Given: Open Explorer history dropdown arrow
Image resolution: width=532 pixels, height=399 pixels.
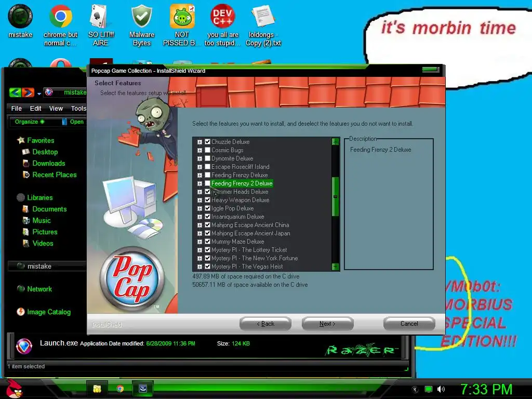Looking at the screenshot, I should click(39, 94).
